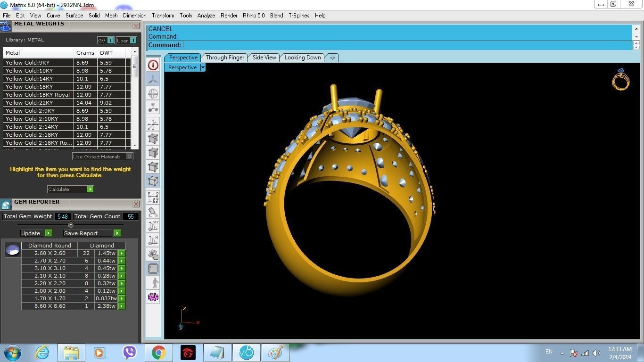Image resolution: width=644 pixels, height=362 pixels.
Task: Open the Perspective viewport dropdown arrow
Action: pos(203,67)
